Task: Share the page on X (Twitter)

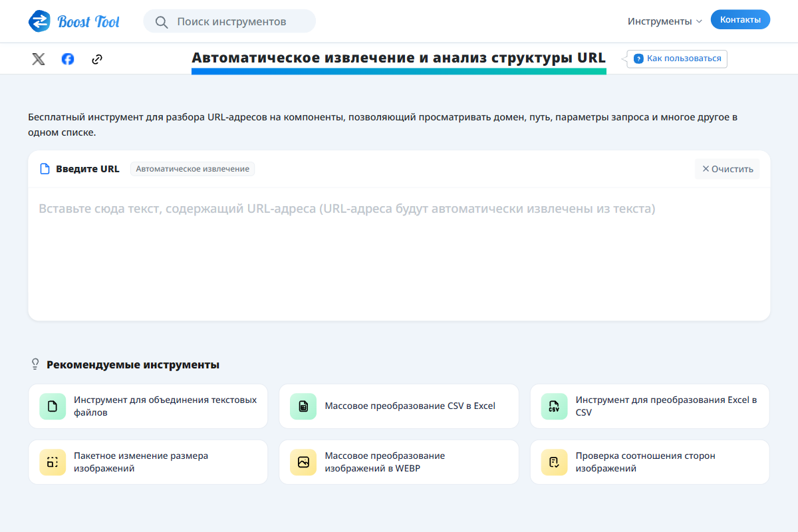Action: (39, 59)
